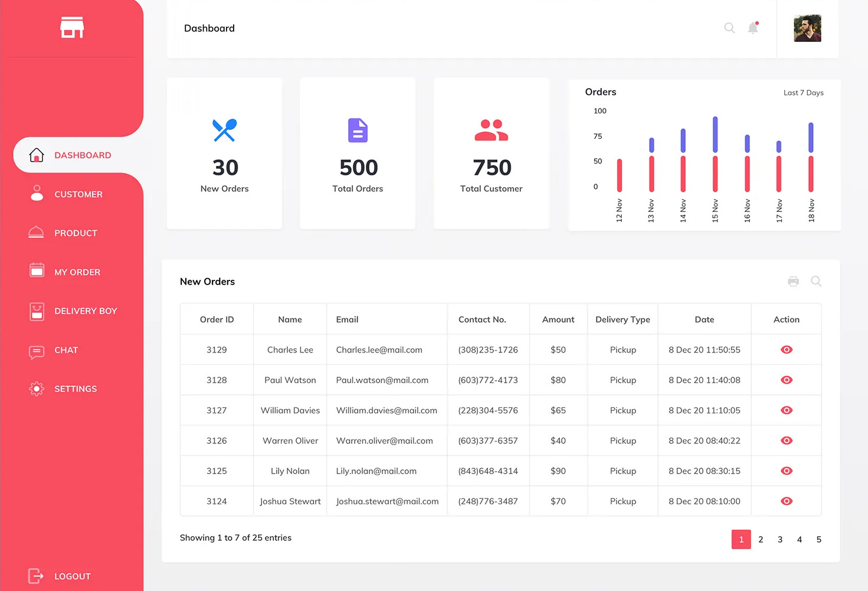
Task: Open Paul.watson@mail.com email link
Action: 382,380
